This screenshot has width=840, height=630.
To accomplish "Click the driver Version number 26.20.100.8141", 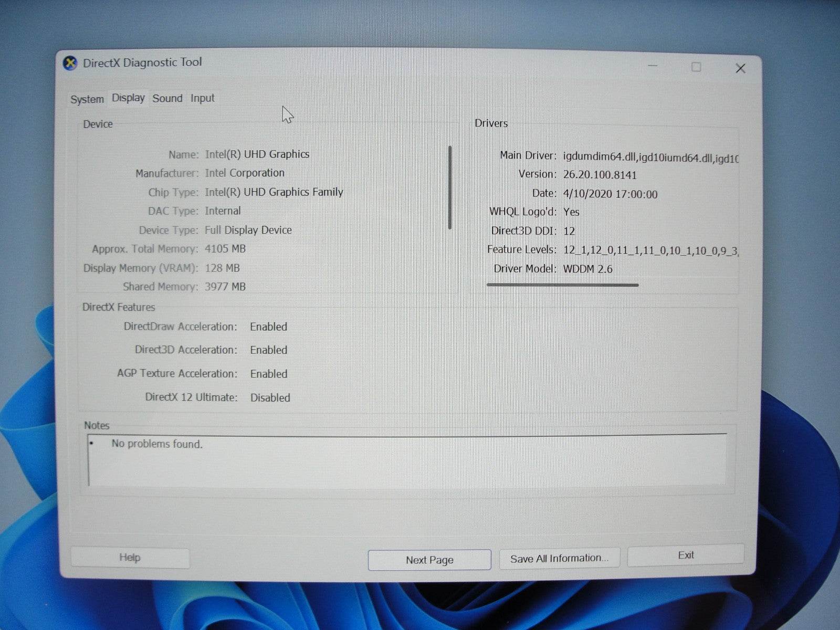I will click(600, 174).
